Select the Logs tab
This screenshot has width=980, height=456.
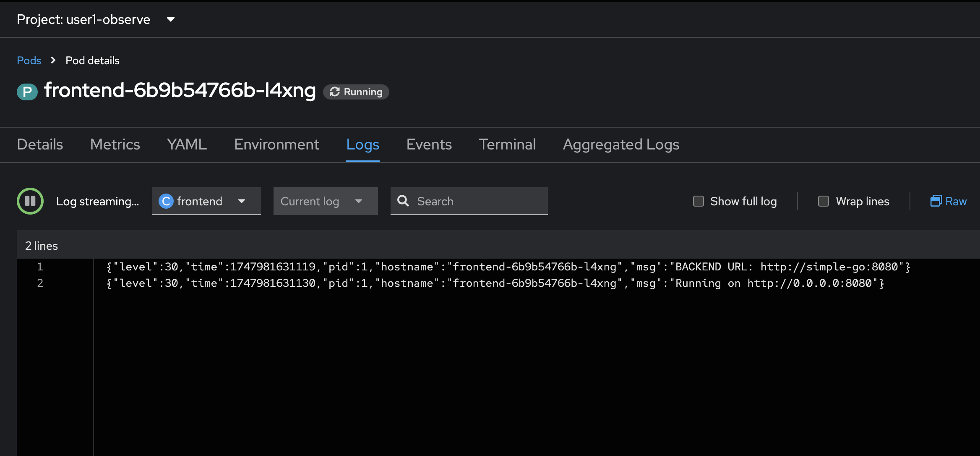(362, 144)
